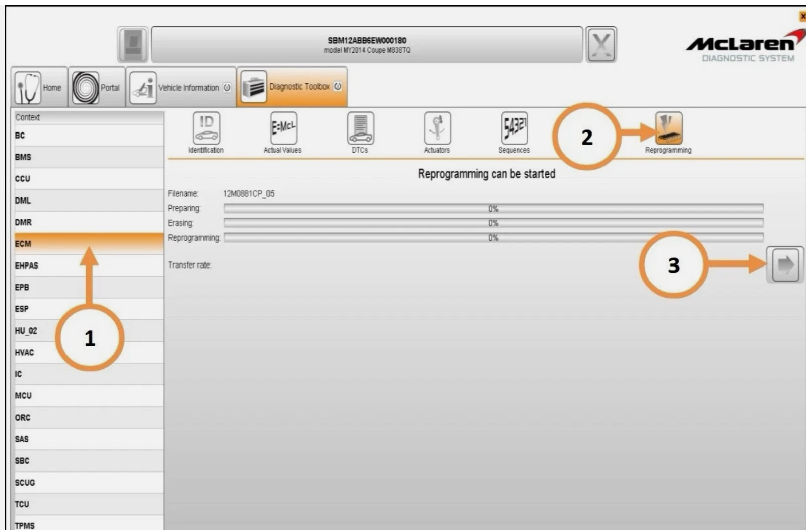The height and width of the screenshot is (532, 806).
Task: Select DML in the context list
Action: coord(89,201)
